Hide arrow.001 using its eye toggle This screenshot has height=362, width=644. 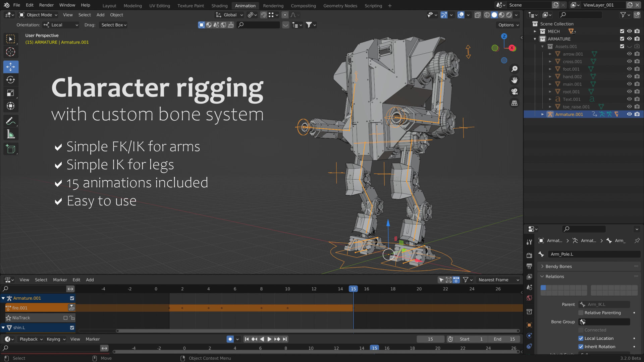(629, 54)
